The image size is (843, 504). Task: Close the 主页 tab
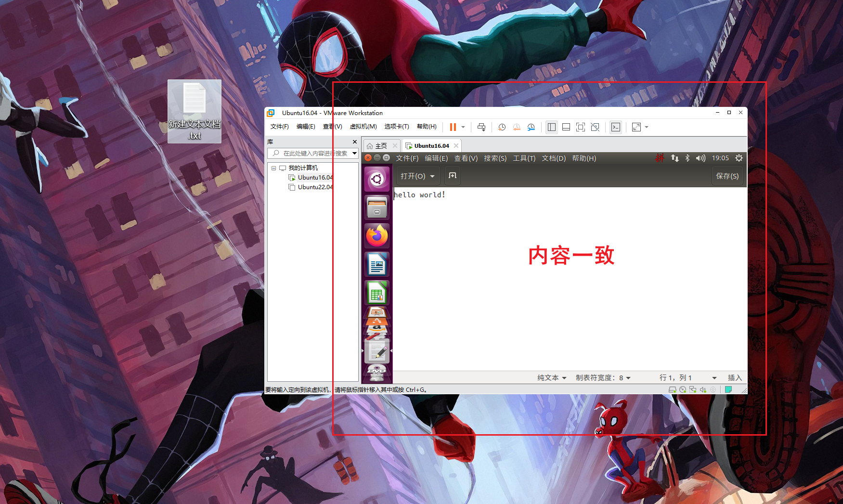(395, 145)
